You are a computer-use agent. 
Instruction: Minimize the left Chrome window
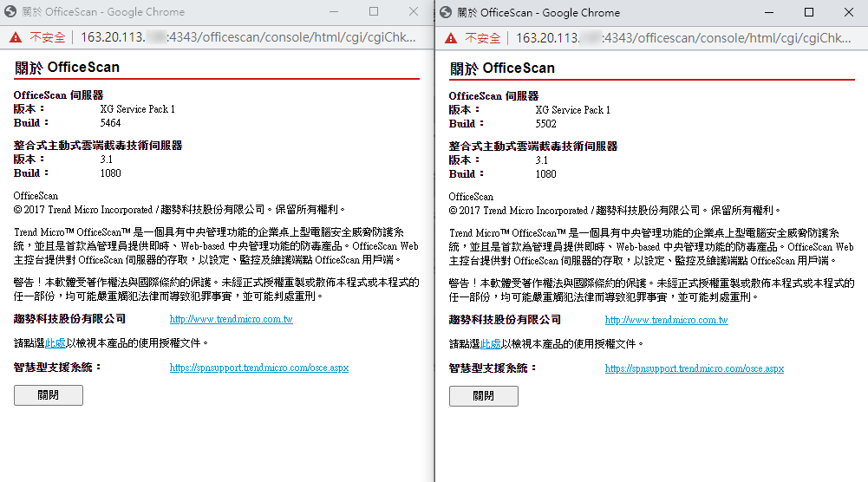(x=334, y=11)
